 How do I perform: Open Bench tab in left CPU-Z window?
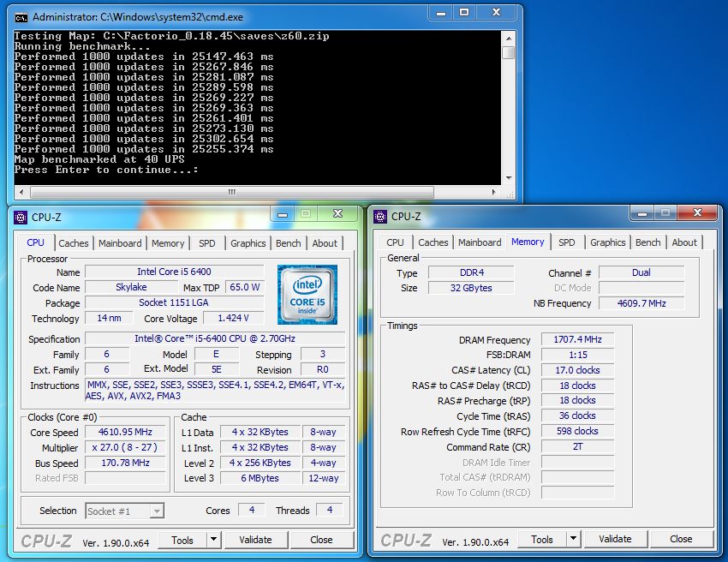point(289,243)
